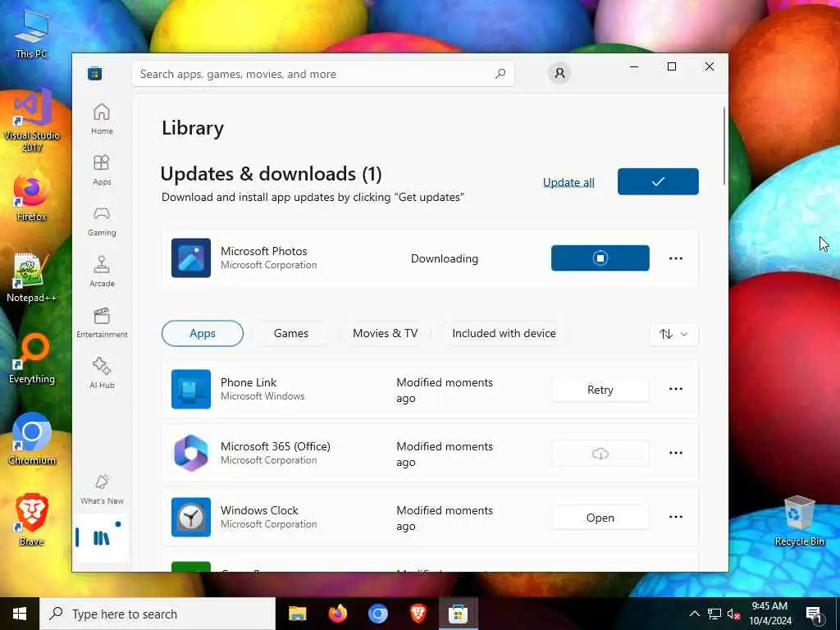This screenshot has width=840, height=630.
Task: Select the Recycle Bin desktop icon
Action: point(799,521)
